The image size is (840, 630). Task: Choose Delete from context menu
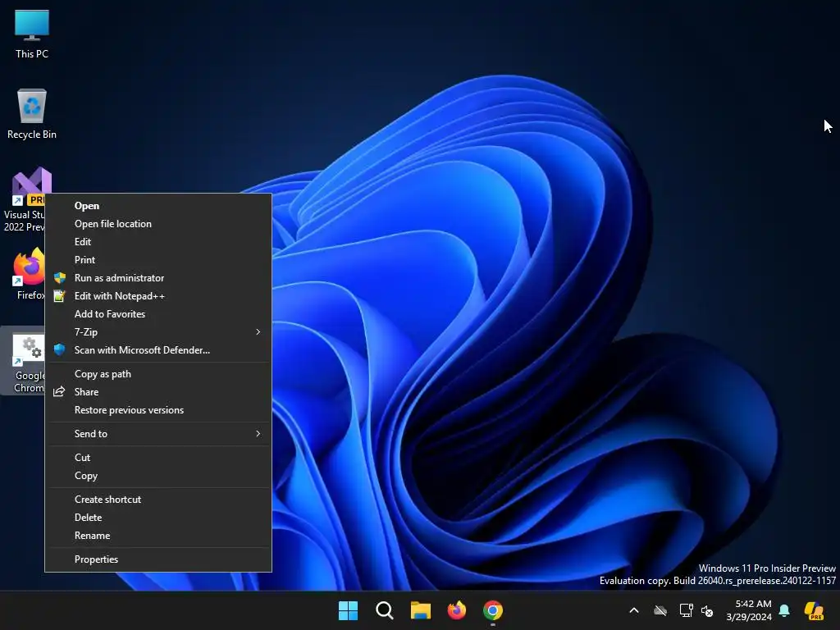coord(158,518)
